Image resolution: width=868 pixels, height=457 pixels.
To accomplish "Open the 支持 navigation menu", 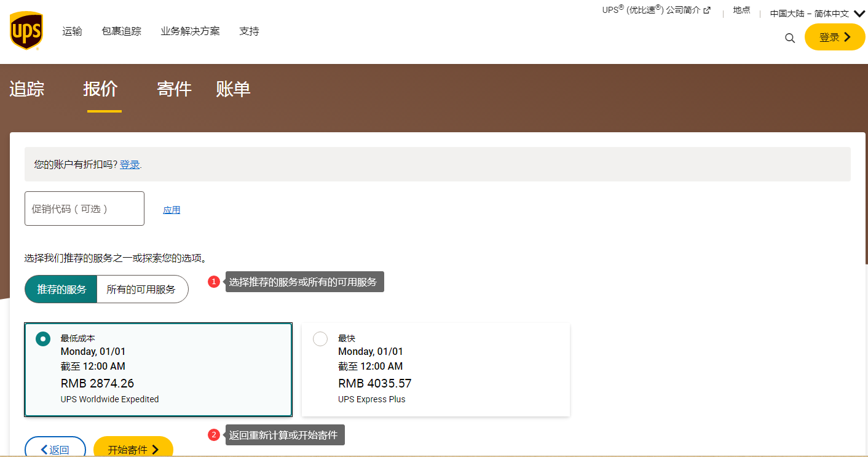I will point(249,31).
